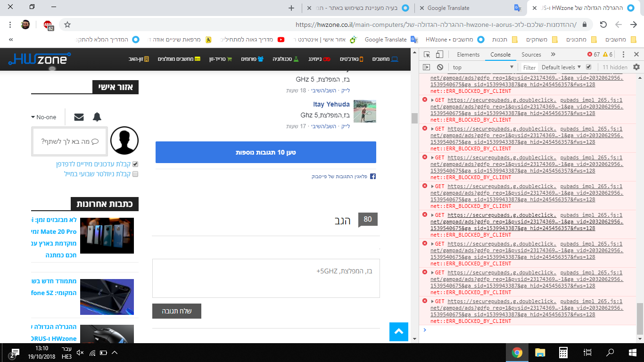This screenshot has height=362, width=644.
Task: Open console settings gear icon
Action: coord(636,67)
